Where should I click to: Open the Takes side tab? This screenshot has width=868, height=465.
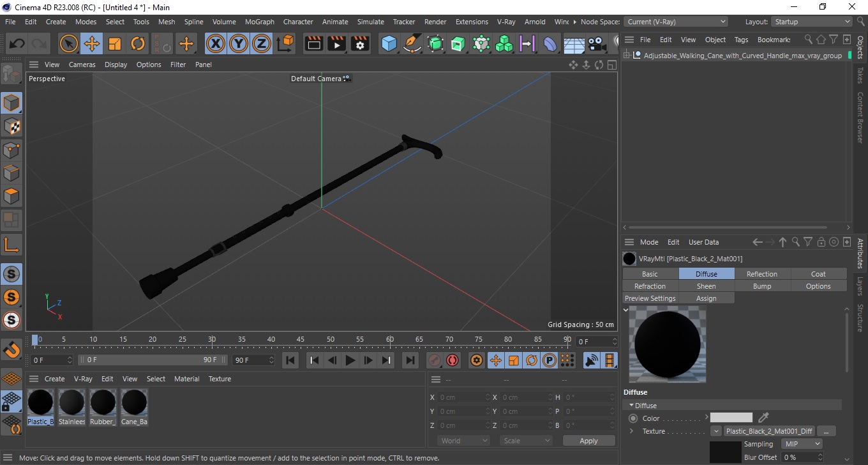[x=860, y=75]
